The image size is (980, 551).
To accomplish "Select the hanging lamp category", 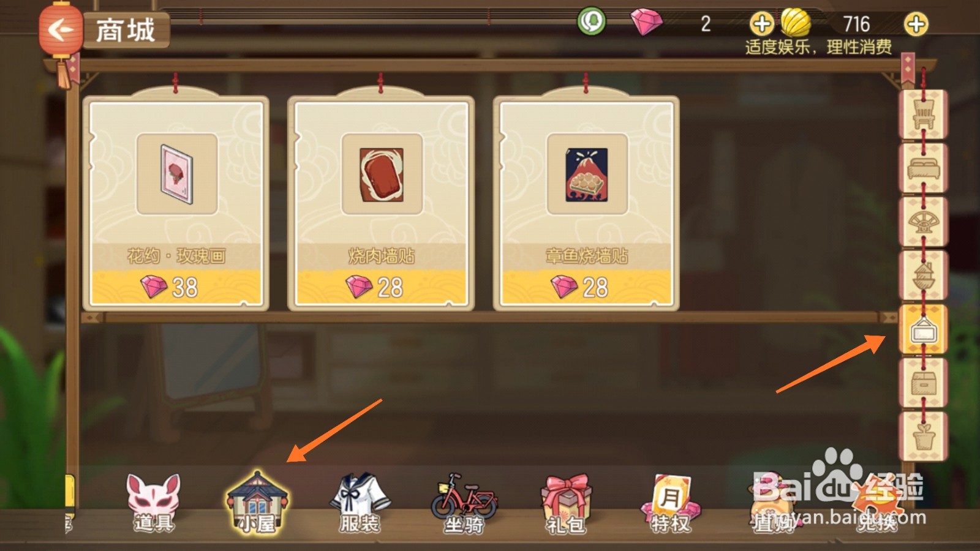I will coord(923,275).
